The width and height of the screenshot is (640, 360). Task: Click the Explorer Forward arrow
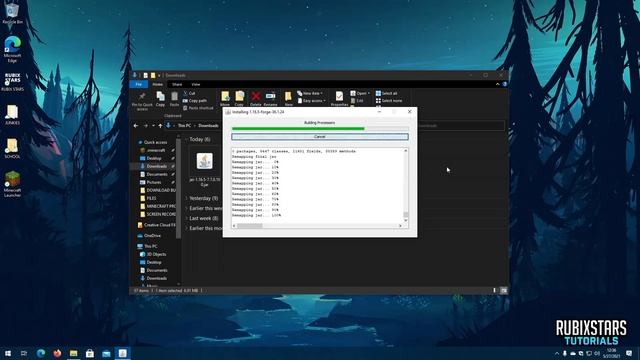[145, 126]
